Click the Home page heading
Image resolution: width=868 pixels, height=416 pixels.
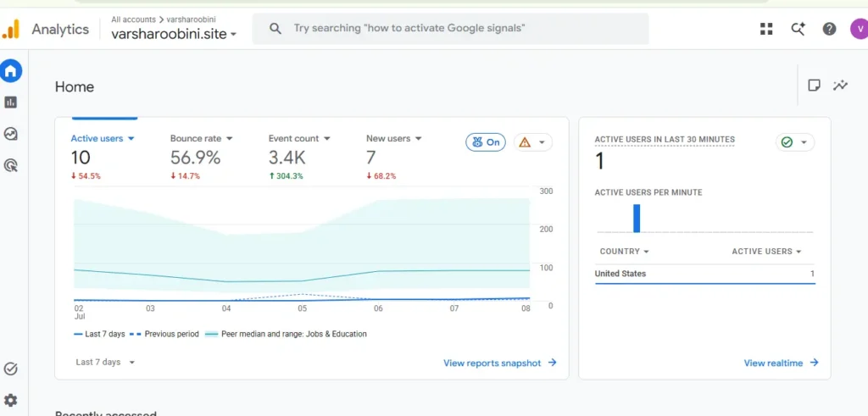(x=75, y=87)
